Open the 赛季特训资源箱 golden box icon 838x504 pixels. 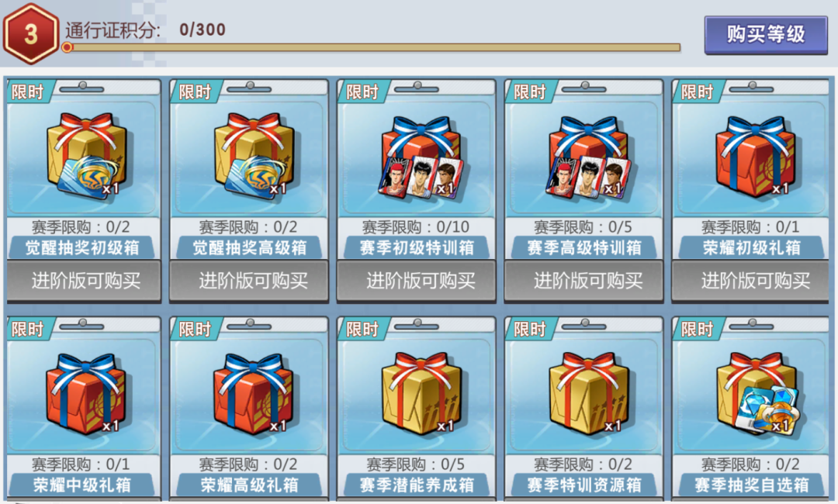(x=588, y=393)
